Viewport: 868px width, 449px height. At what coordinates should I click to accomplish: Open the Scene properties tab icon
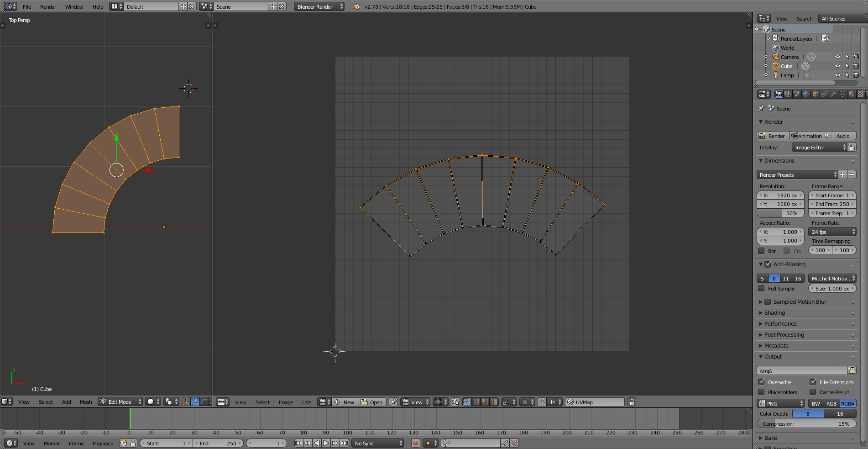tap(797, 94)
